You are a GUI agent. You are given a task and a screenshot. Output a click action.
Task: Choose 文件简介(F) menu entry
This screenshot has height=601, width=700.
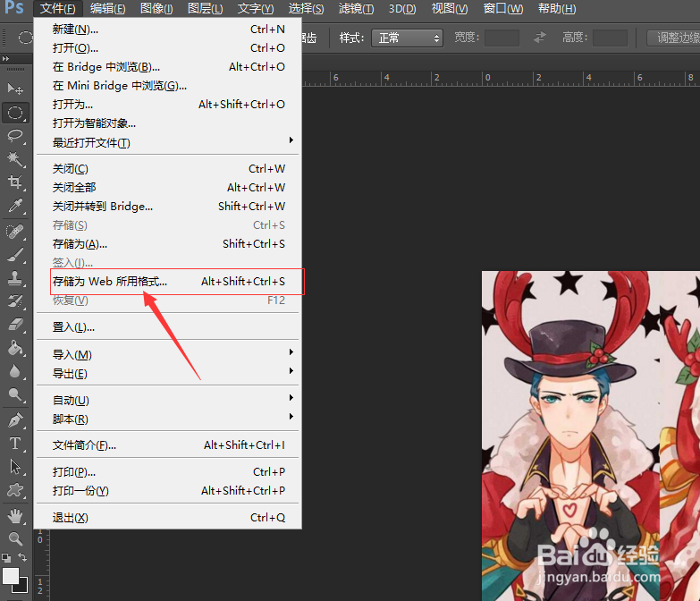(x=168, y=445)
